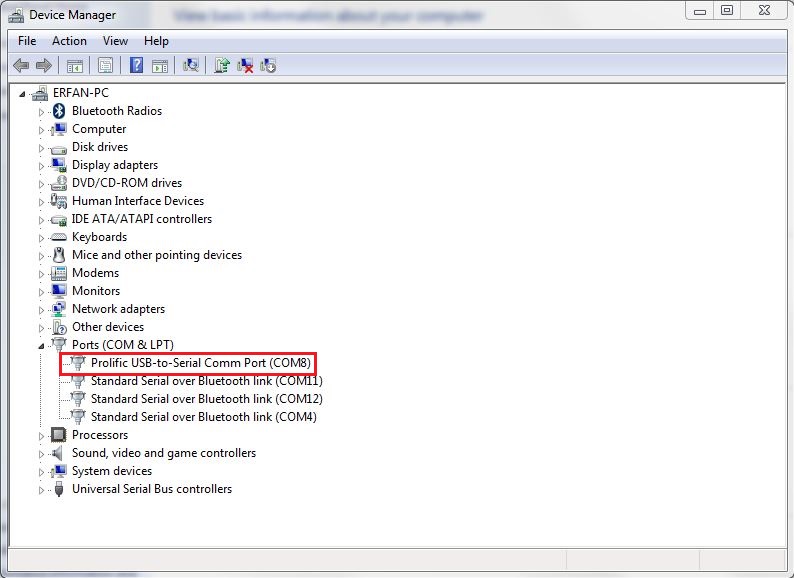Open the View menu

coord(115,41)
